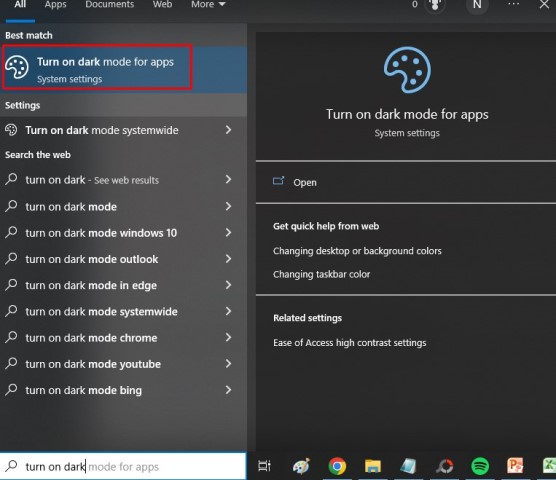
Task: Choose 'turn on dark mode bing' suggestion
Action: [123, 390]
